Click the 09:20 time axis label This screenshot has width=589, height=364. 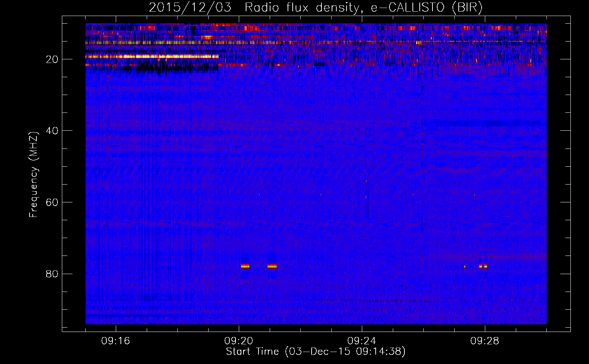click(x=239, y=341)
